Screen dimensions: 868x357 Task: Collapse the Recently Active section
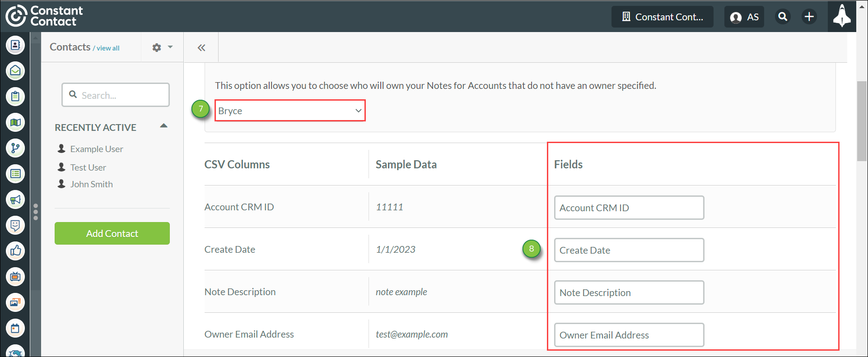click(164, 126)
